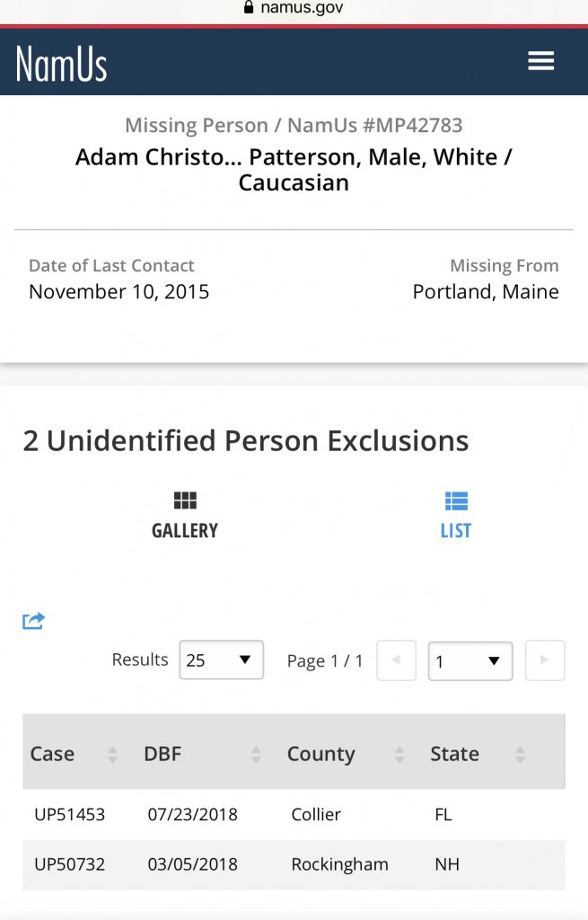Sort table by Case column
The image size is (588, 920).
(x=112, y=755)
